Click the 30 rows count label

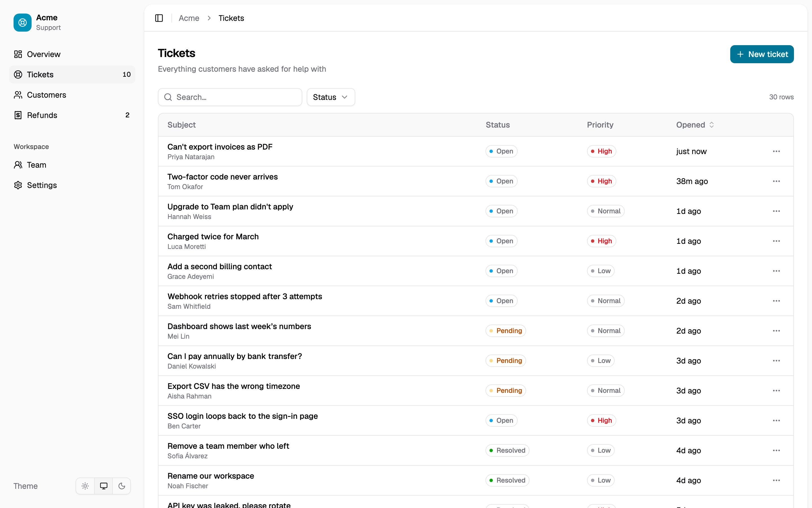781,97
